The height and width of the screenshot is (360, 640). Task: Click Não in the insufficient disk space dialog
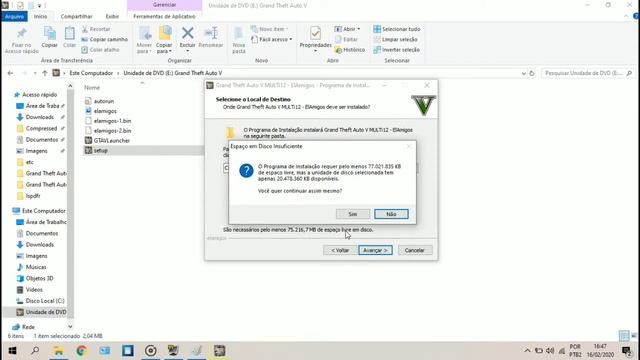click(391, 214)
